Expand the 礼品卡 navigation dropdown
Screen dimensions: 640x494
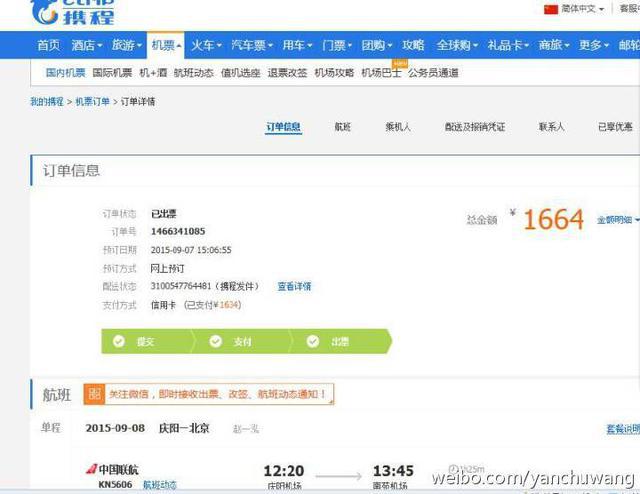(x=508, y=45)
